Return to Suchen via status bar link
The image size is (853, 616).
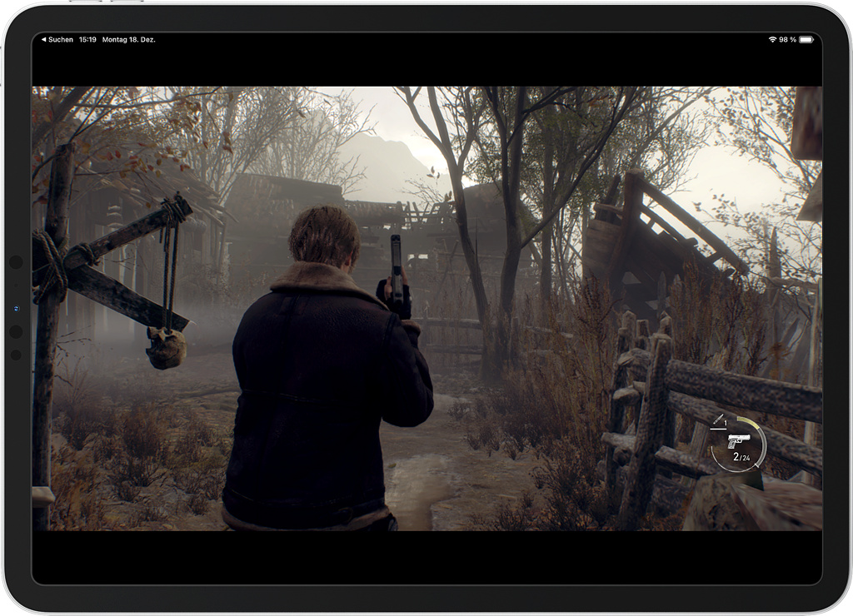click(60, 40)
